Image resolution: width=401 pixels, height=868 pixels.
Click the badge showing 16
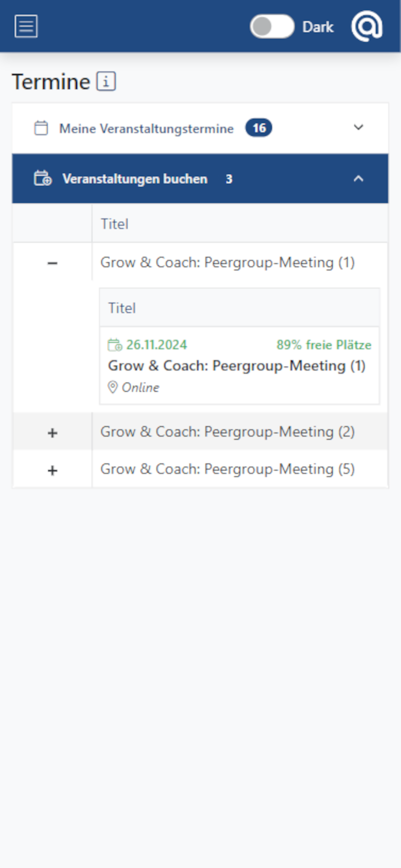pyautogui.click(x=259, y=128)
